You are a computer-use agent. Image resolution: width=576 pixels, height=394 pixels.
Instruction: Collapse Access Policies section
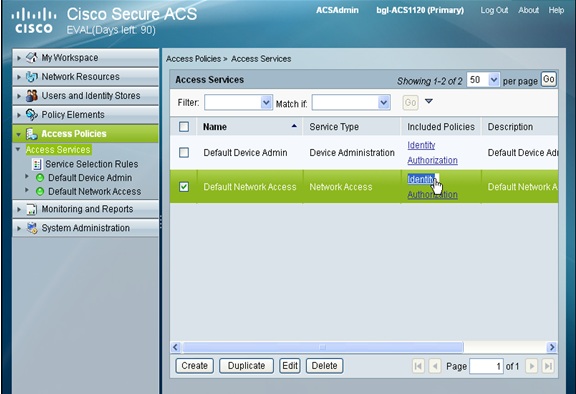point(18,134)
